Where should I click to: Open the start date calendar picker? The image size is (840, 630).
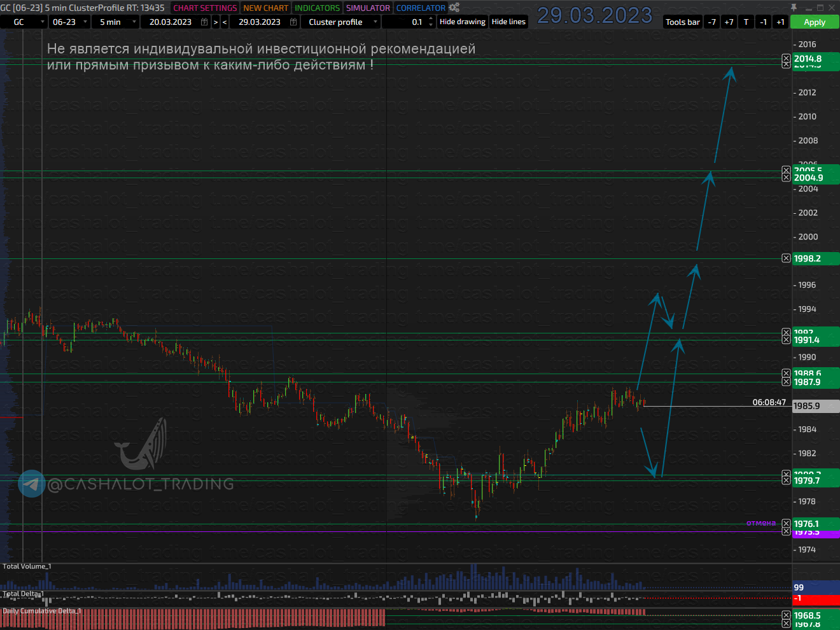pyautogui.click(x=204, y=22)
